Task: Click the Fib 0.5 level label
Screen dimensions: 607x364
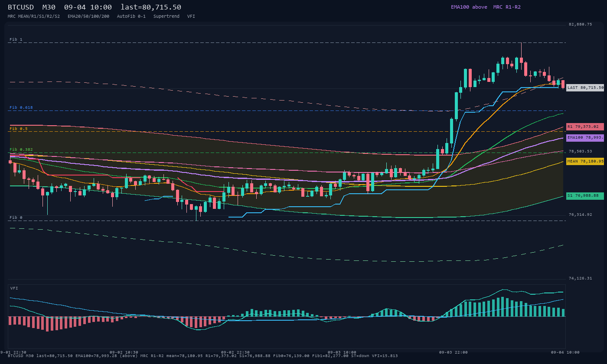Action: click(x=19, y=129)
